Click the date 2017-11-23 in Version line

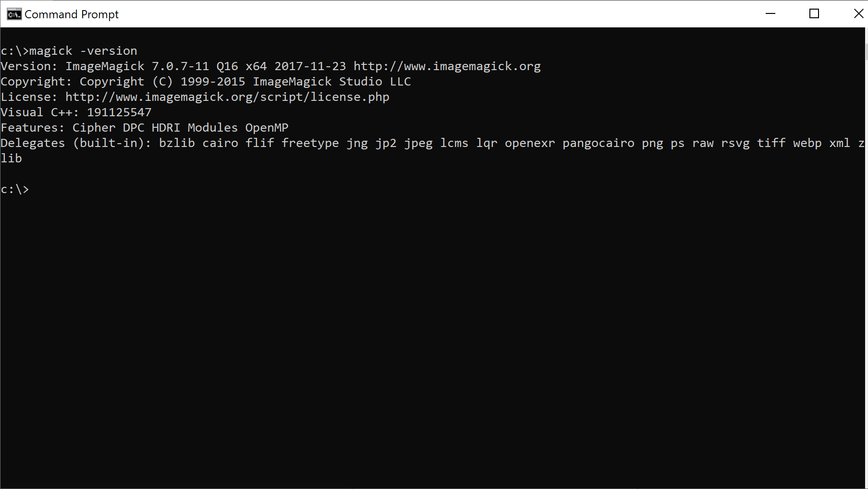(310, 66)
